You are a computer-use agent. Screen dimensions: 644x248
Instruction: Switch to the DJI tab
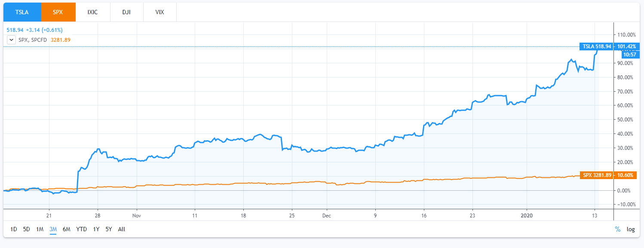pyautogui.click(x=126, y=12)
